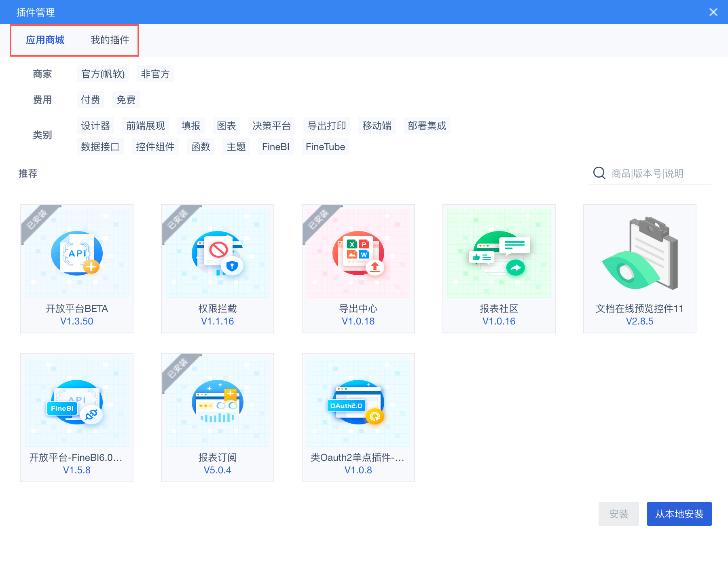Select the 部署集成 category filter
Screen dimensions: 728x564
pos(427,125)
